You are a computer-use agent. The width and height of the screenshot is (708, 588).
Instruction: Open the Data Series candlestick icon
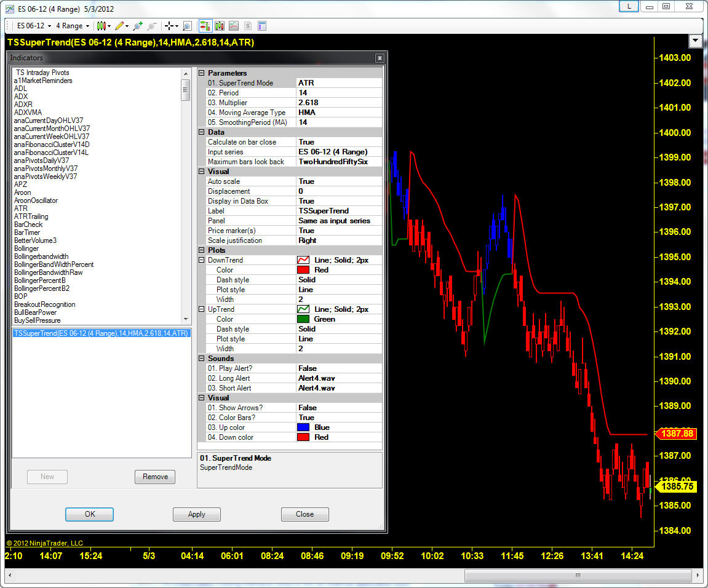pyautogui.click(x=220, y=26)
